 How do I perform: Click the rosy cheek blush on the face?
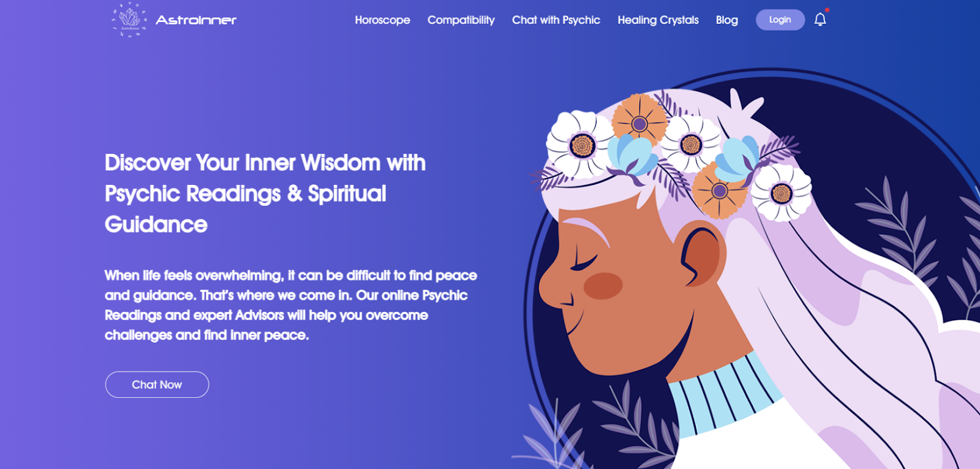point(603,286)
